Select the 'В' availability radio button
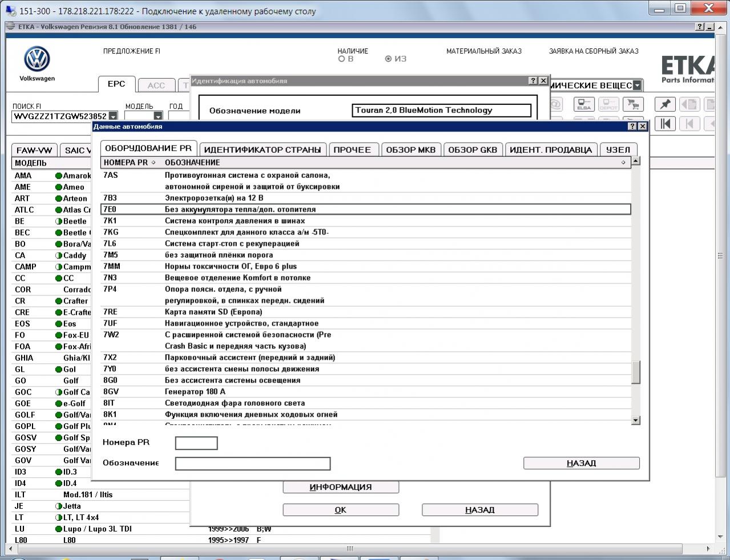Viewport: 730px width, 560px height. [341, 59]
